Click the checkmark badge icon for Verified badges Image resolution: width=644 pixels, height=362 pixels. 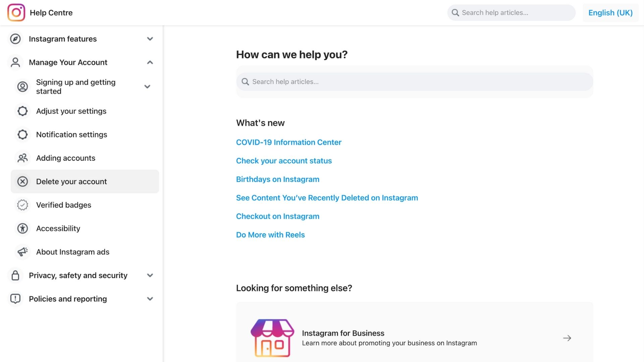point(22,205)
